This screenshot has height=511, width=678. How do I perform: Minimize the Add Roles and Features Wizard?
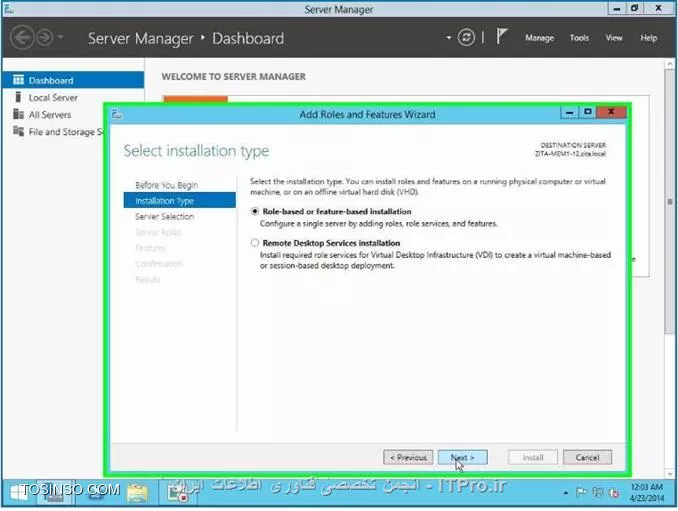pyautogui.click(x=569, y=112)
